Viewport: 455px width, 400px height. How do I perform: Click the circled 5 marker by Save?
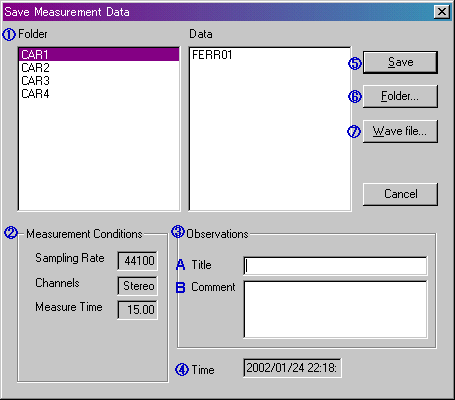coord(355,63)
